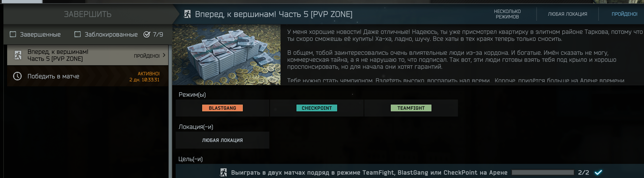
Task: Click the ЛЮБАЯ ЛОКАЦИЯ location box
Action: (x=222, y=140)
